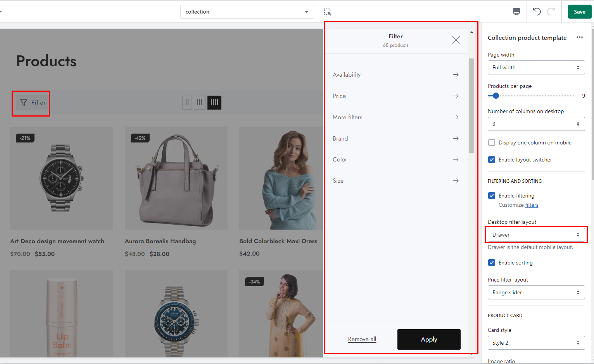594x364 pixels.
Task: Click the handbag product image with -42% badge
Action: (x=176, y=178)
